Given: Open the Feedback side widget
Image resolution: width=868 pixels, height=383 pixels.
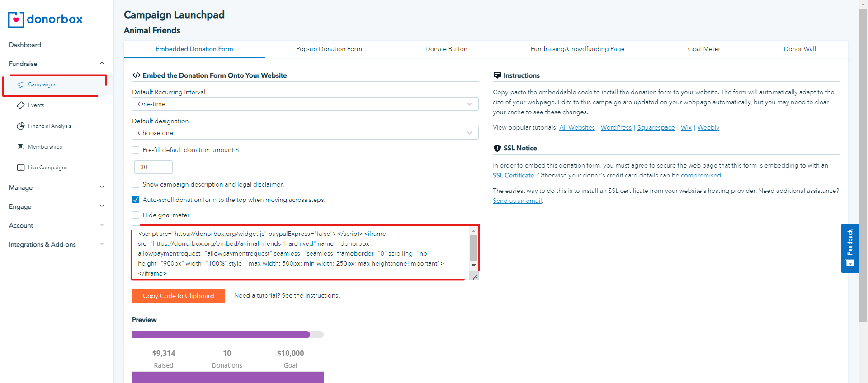Looking at the screenshot, I should (849, 248).
